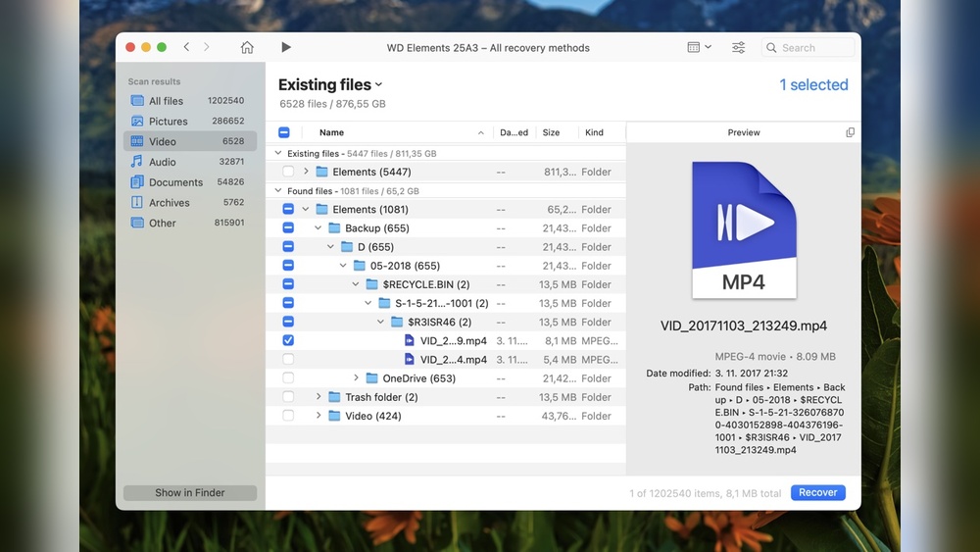Click the Documents sidebar icon
This screenshot has width=980, height=552.
(x=137, y=182)
